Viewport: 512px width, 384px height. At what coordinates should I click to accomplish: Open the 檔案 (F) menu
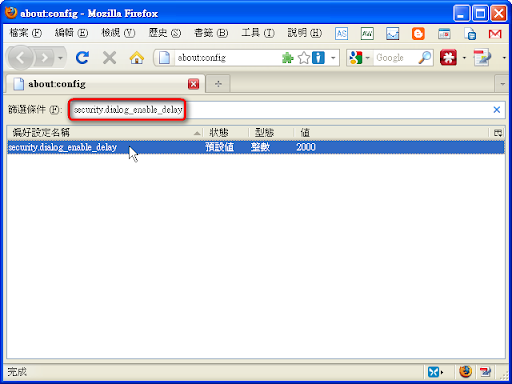pos(26,33)
